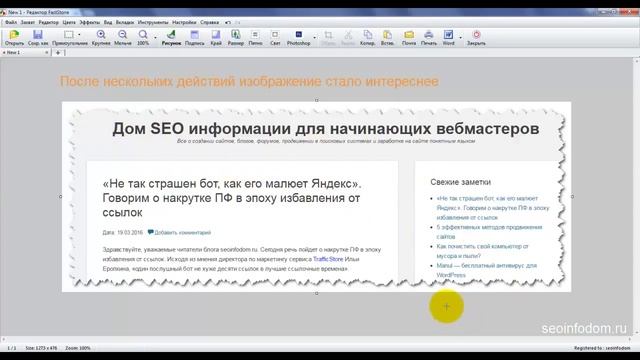Click the Вырез. scissors icon
The height and width of the screenshot is (360, 640).
pyautogui.click(x=348, y=38)
